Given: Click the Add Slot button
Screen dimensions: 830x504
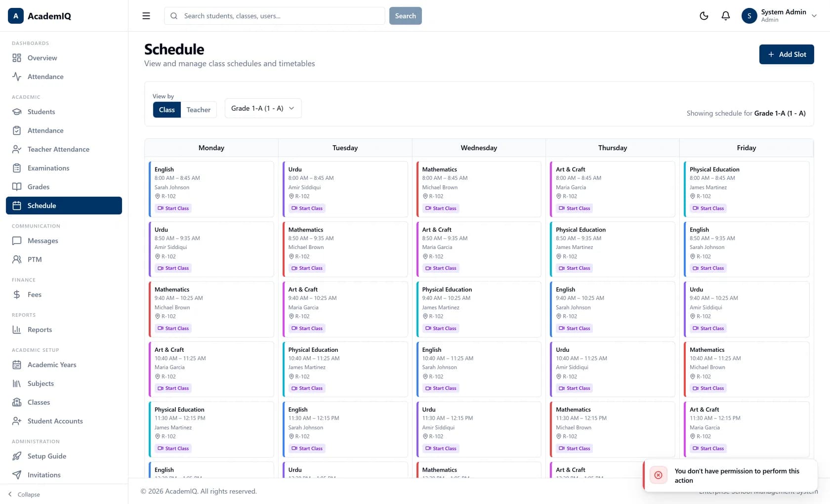Looking at the screenshot, I should click(787, 54).
